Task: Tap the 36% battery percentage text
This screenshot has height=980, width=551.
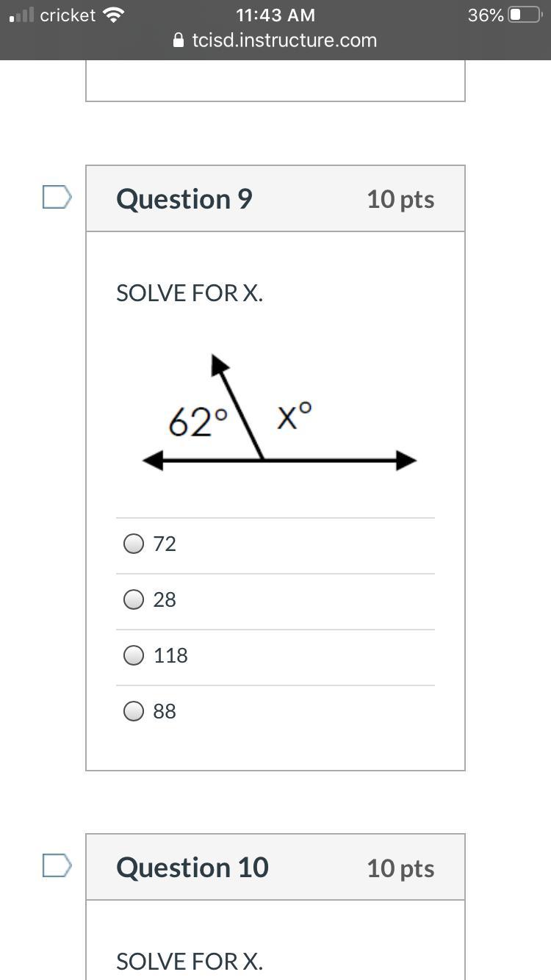Action: 486,15
